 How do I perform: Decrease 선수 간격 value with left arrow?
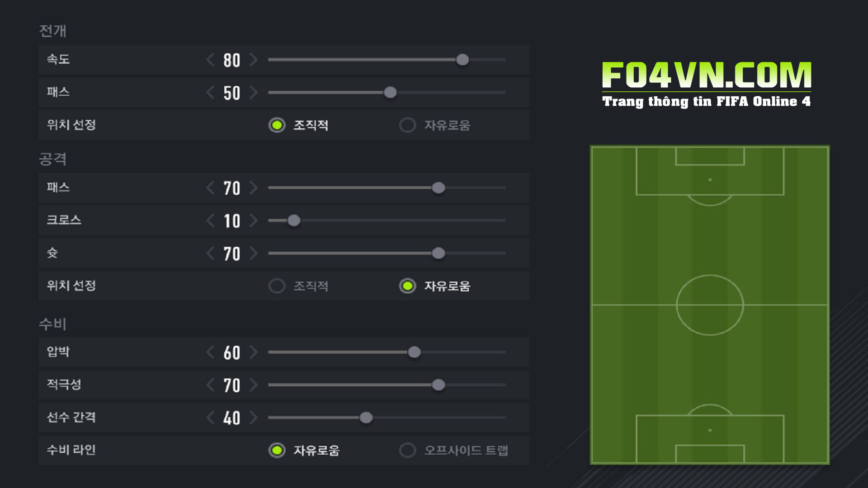coord(210,418)
